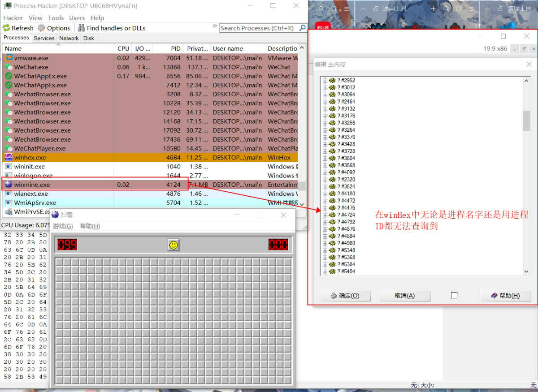This screenshot has height=392, width=538.
Task: Click the Search Processes input field
Action: (x=258, y=28)
